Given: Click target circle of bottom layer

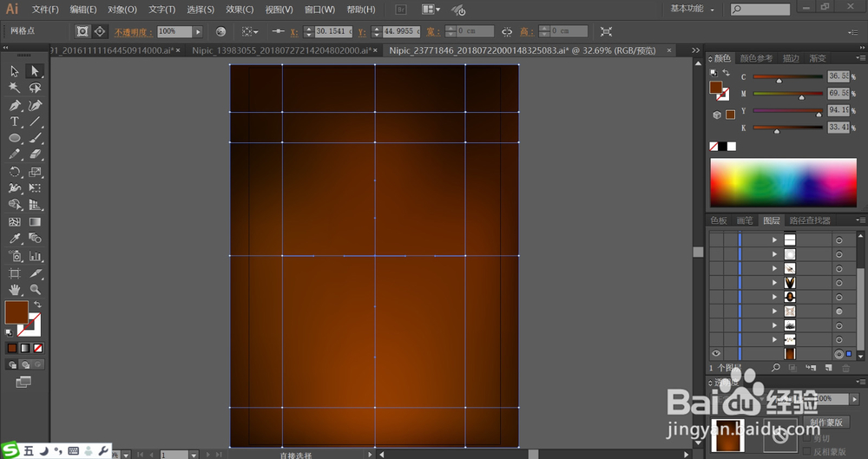Looking at the screenshot, I should pos(839,354).
